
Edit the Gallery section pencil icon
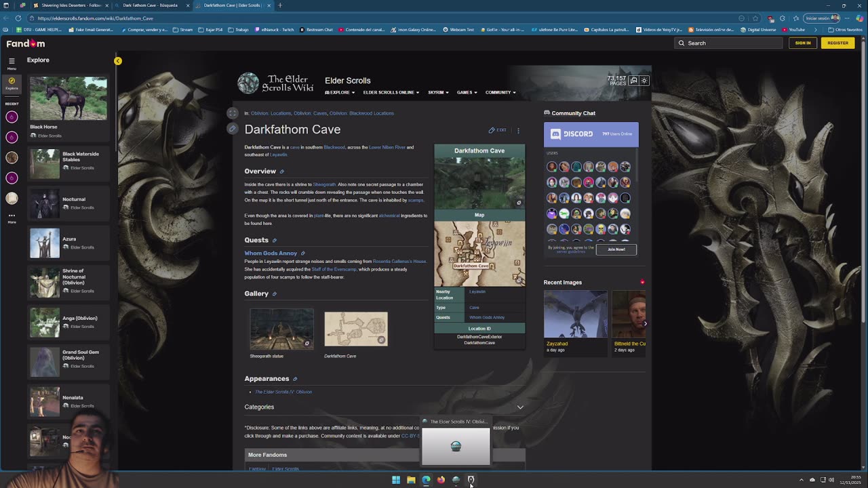point(275,294)
